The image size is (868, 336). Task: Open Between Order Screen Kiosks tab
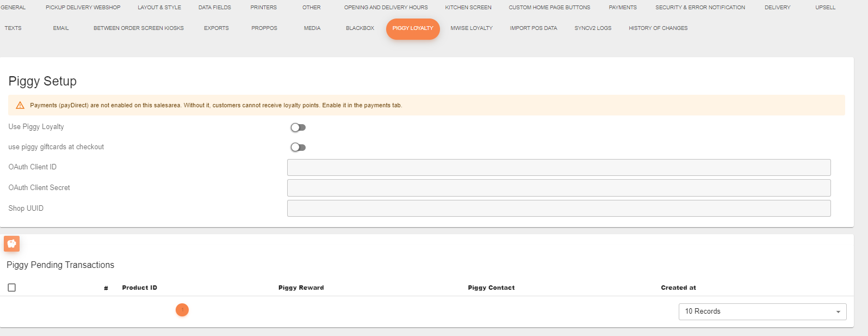(x=139, y=28)
